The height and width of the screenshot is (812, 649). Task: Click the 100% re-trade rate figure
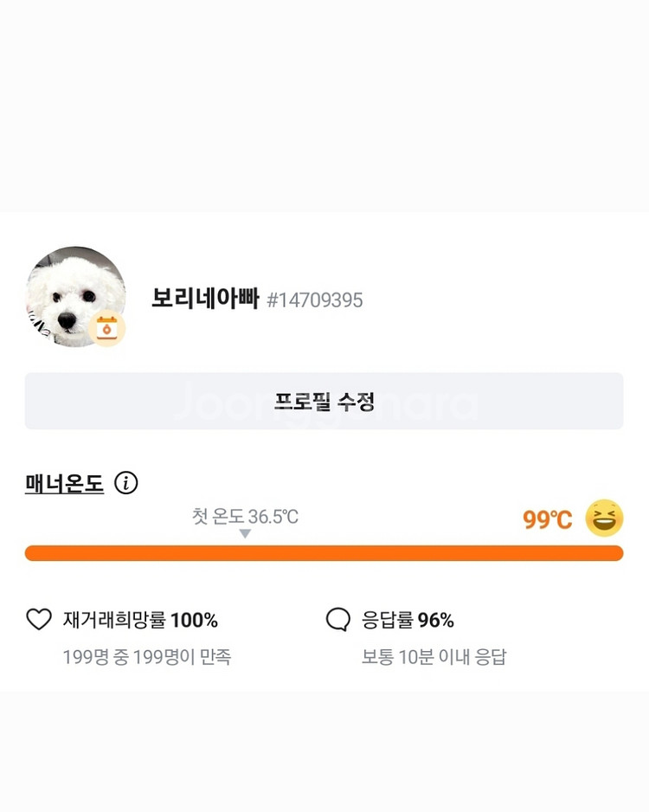pos(195,620)
